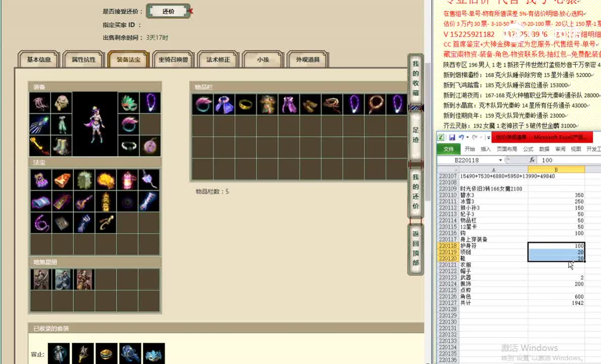Click the skull helmet in the equipment panel
Image resolution: width=601 pixels, height=364 pixels.
click(x=61, y=103)
